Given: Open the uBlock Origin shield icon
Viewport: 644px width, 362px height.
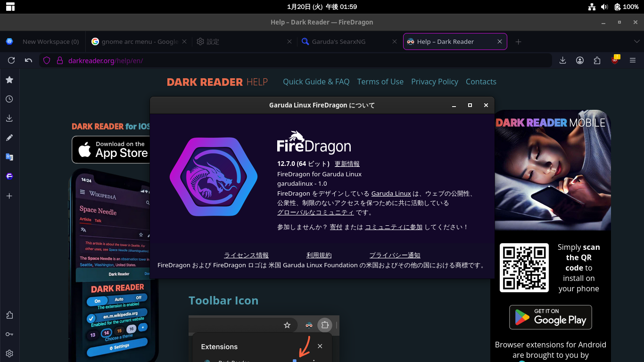Looking at the screenshot, I should click(615, 60).
